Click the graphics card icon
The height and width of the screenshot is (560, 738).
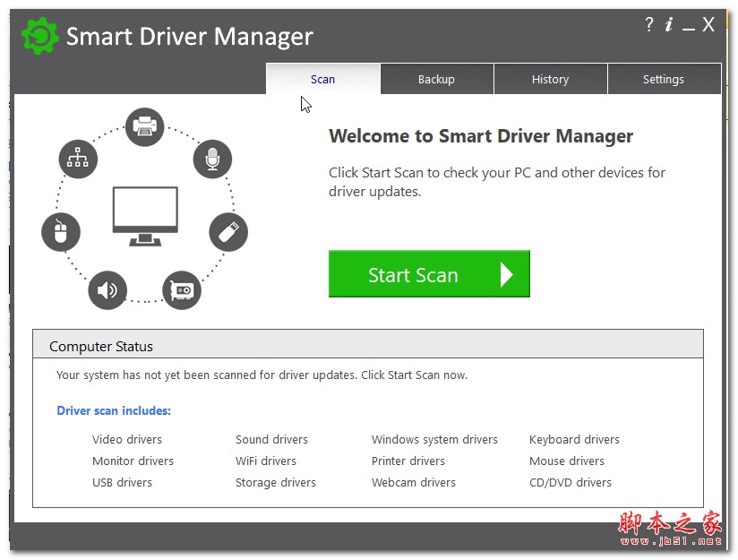click(182, 290)
